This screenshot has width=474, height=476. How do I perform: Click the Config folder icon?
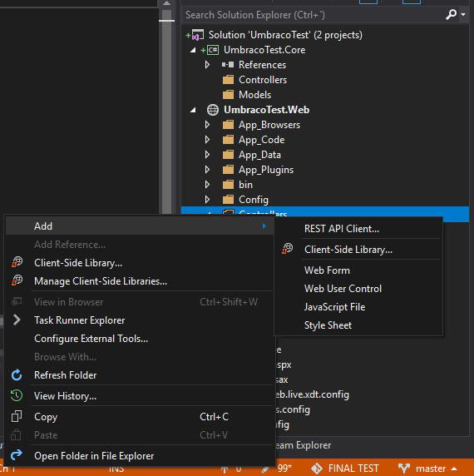tap(228, 200)
